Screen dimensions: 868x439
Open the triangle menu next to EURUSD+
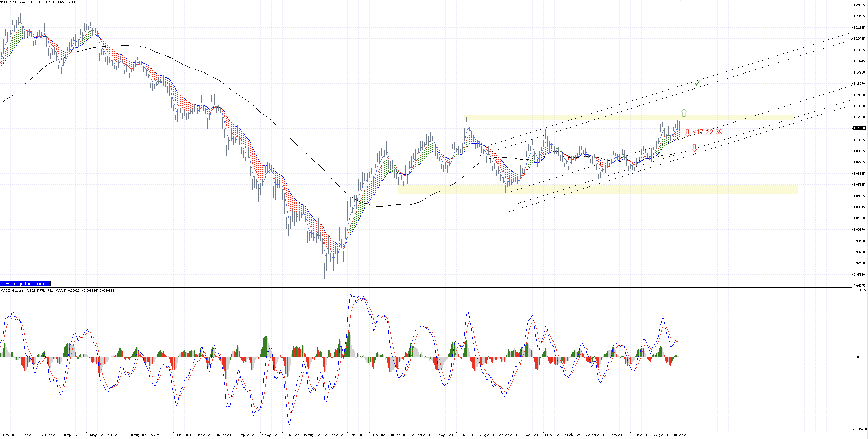tap(2, 2)
